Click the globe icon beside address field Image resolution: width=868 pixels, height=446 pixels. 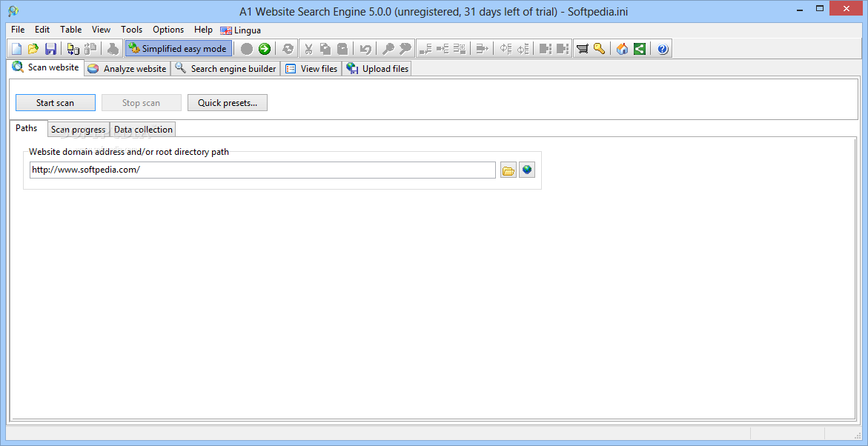527,170
